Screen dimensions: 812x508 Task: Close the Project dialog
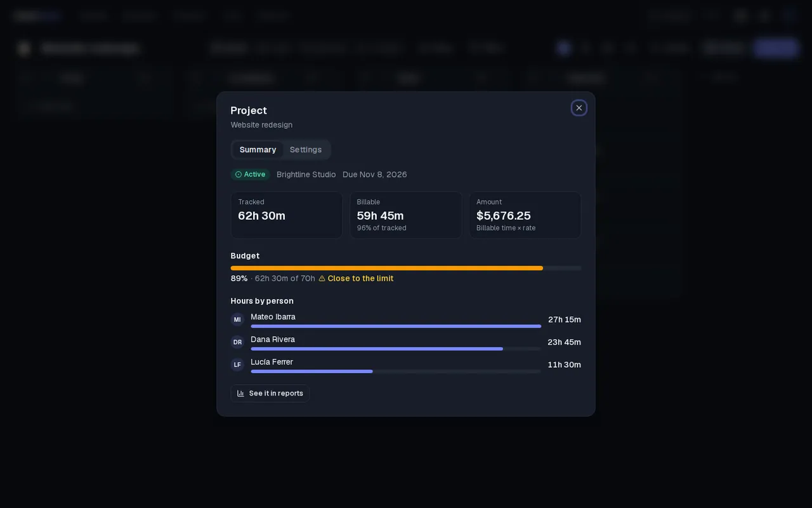(579, 108)
